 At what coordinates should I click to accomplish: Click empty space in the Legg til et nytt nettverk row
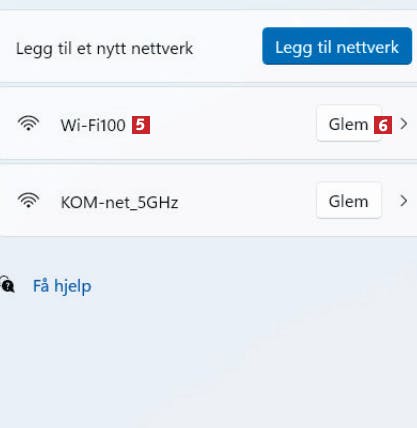click(227, 47)
